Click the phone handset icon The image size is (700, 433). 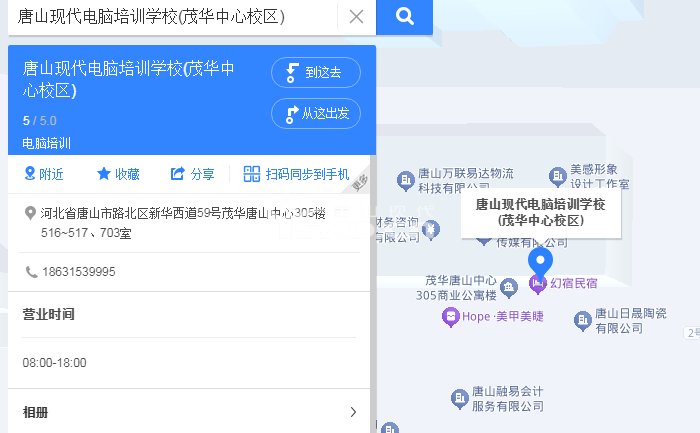(31, 272)
